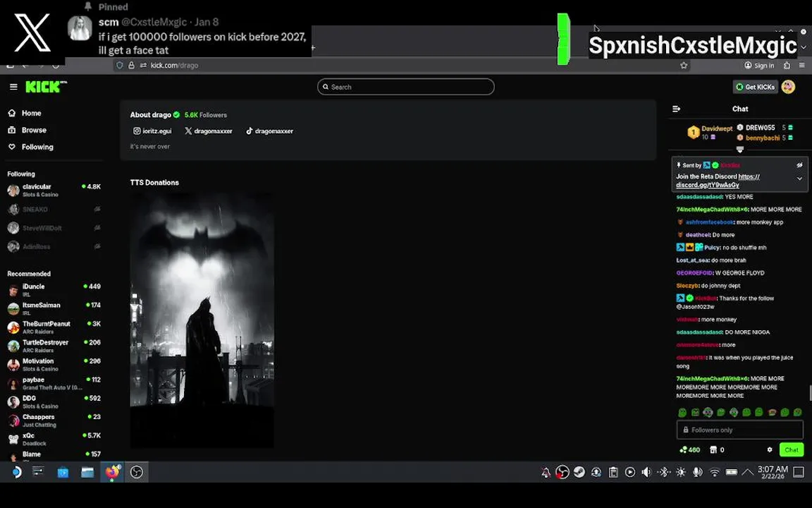Collapse the chat panel with arrow icon
812x508 pixels.
677,109
